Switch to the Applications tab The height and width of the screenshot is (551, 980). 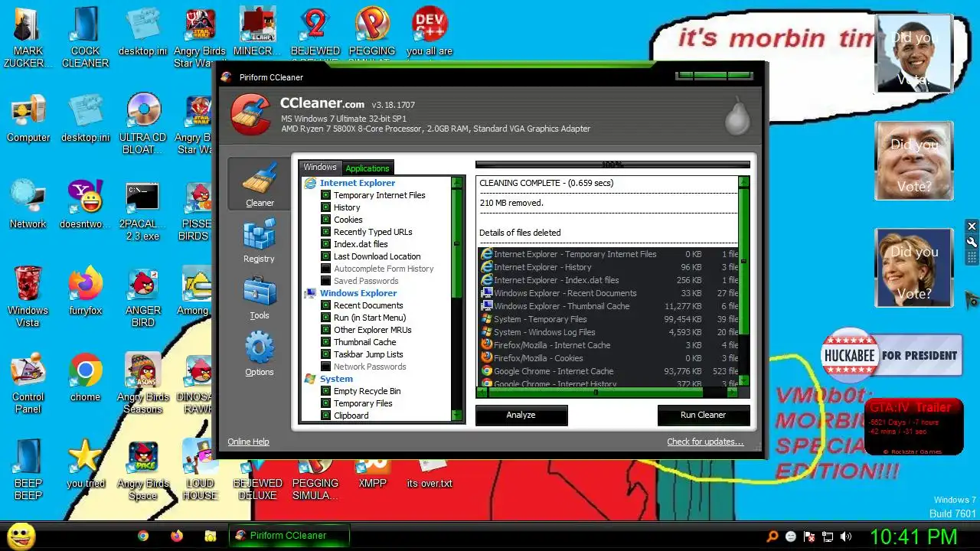coord(367,168)
